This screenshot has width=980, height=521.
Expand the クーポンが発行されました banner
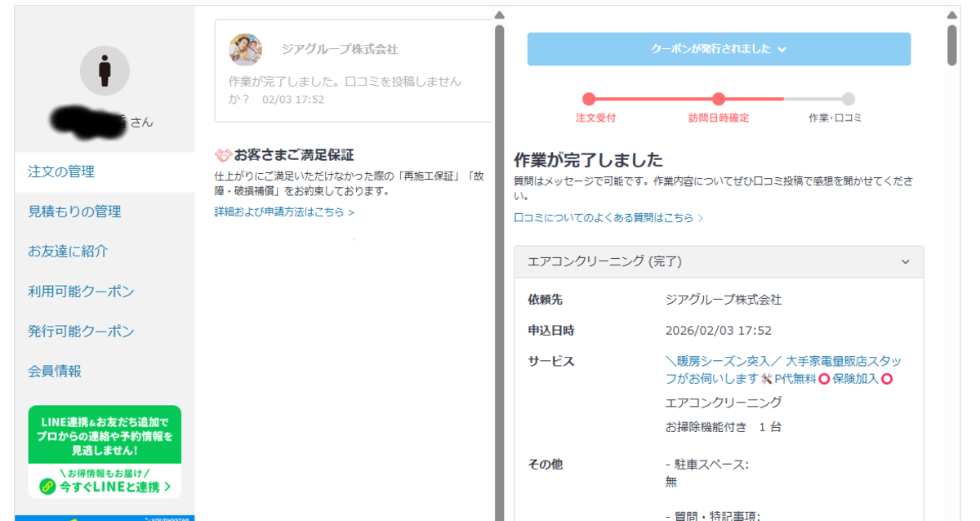pyautogui.click(x=719, y=49)
